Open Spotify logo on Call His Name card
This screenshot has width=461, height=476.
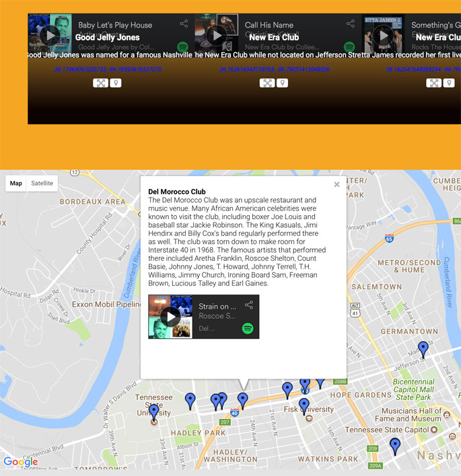coord(350,47)
